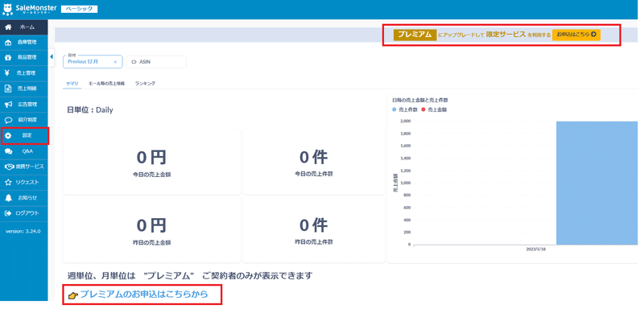Collapse the sidebar with the arrow handle
The image size is (644, 309).
click(52, 56)
